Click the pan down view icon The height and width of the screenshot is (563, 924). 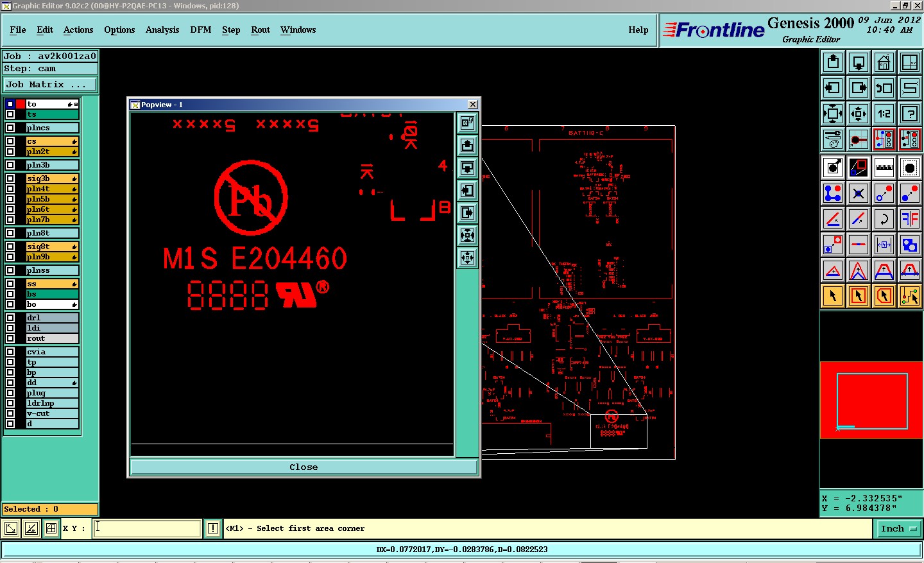859,62
